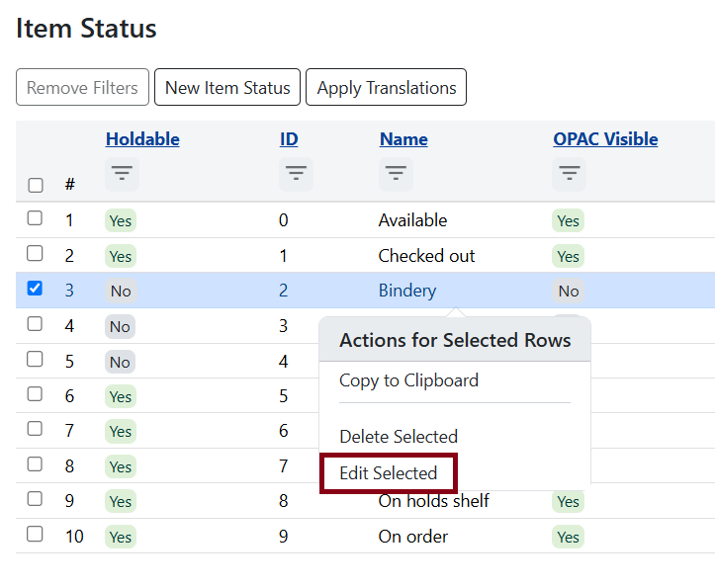Sort by the Holdable column header
Viewport: 715px width, 588px height.
[142, 139]
